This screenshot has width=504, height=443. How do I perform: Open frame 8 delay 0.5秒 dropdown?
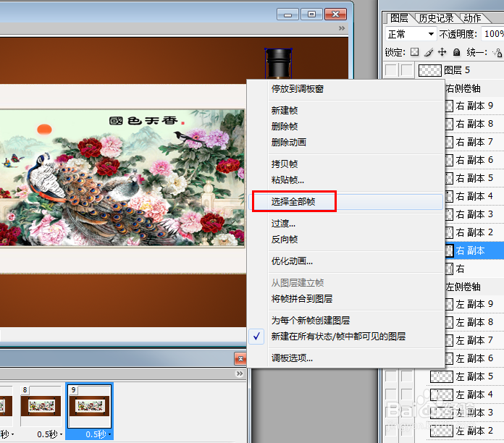49,434
